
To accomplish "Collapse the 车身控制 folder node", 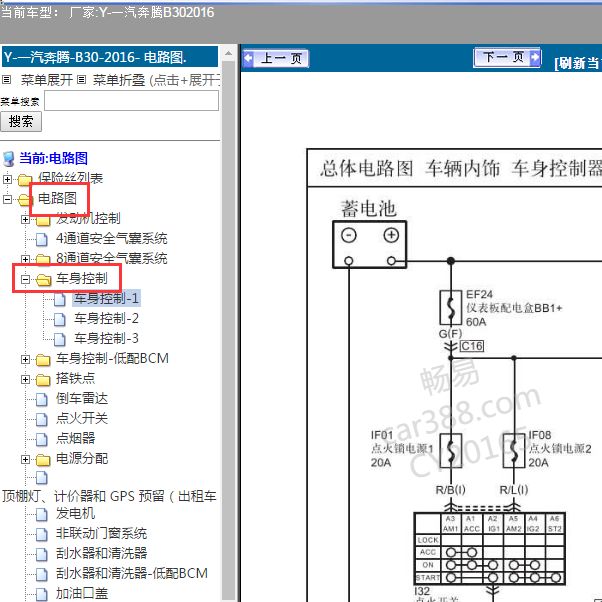I will [25, 279].
